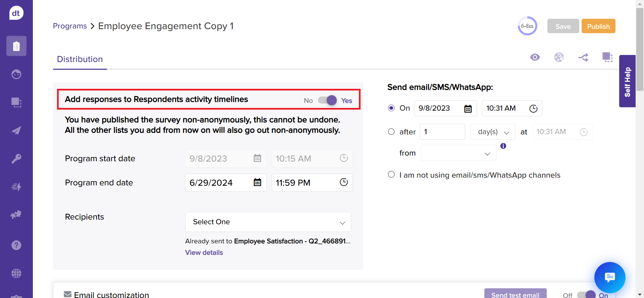The height and width of the screenshot is (298, 644).
Task: Open the chat support bubble
Action: pyautogui.click(x=609, y=277)
